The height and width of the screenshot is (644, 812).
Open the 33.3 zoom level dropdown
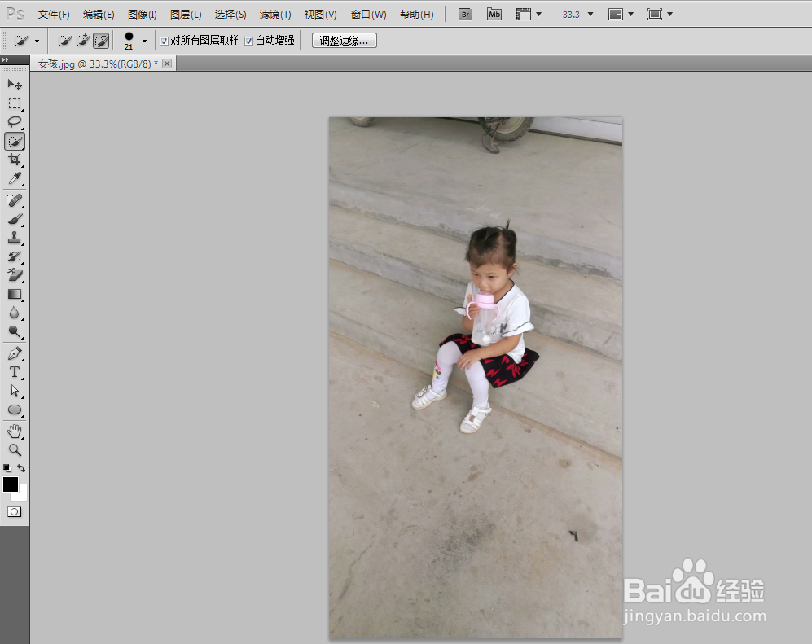tap(590, 15)
